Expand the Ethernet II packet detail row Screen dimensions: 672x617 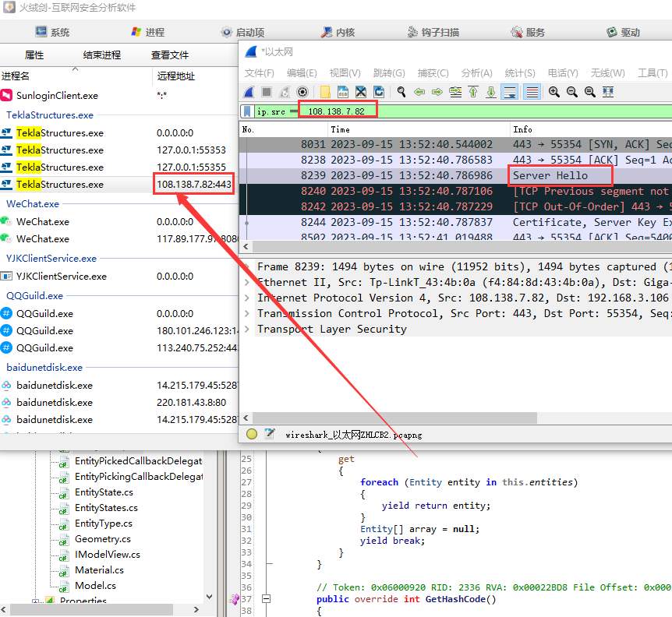(x=247, y=283)
